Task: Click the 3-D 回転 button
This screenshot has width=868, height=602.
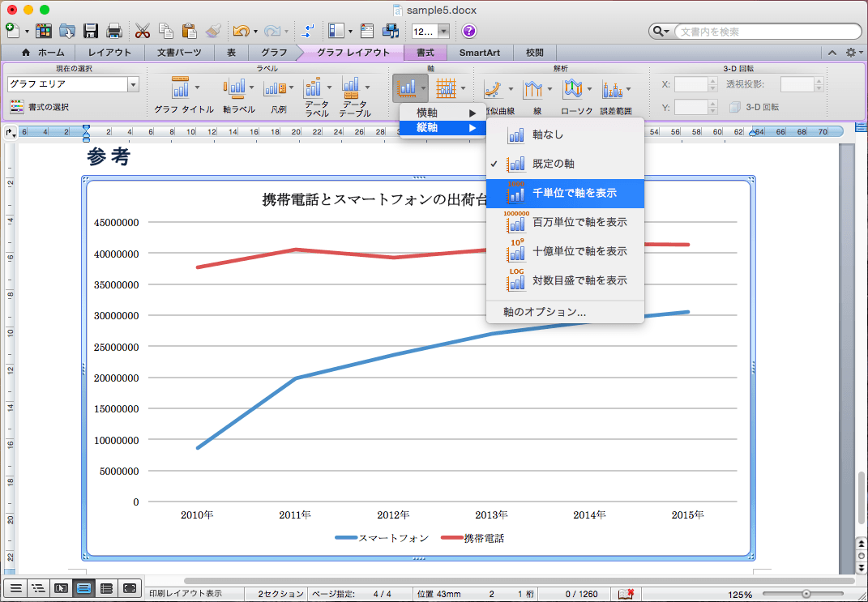Action: [x=755, y=107]
